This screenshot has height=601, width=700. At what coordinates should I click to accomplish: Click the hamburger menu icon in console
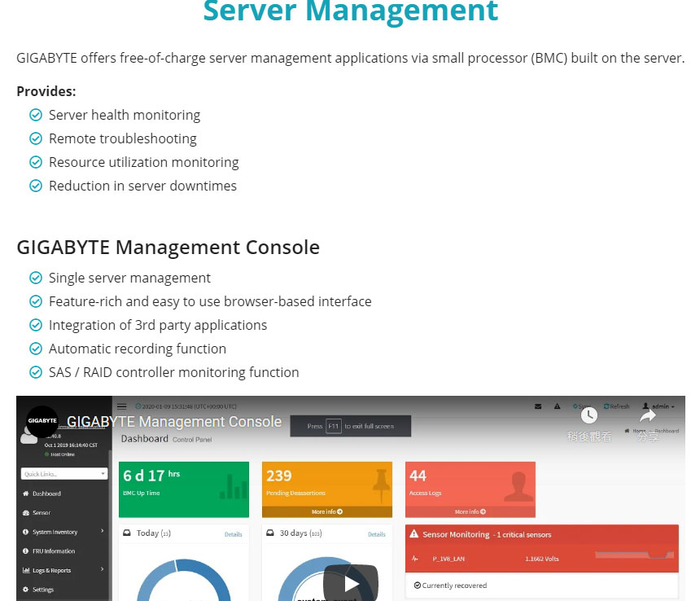[x=122, y=406]
